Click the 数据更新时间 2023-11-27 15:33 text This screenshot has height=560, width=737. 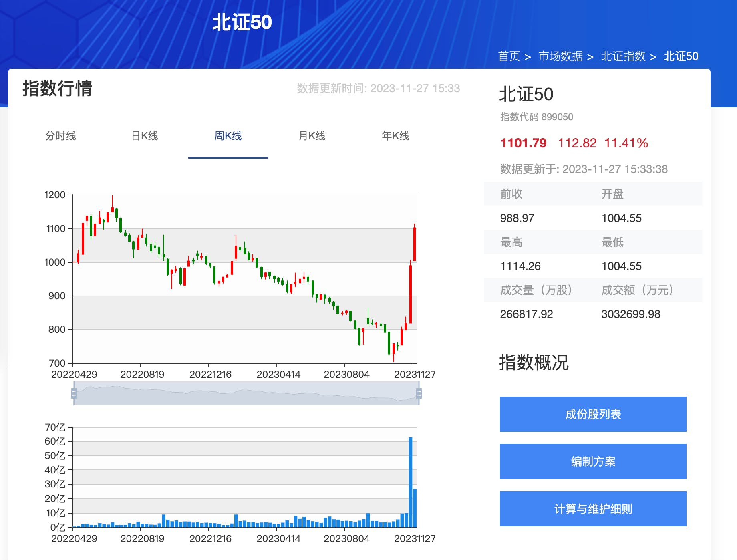(x=378, y=88)
